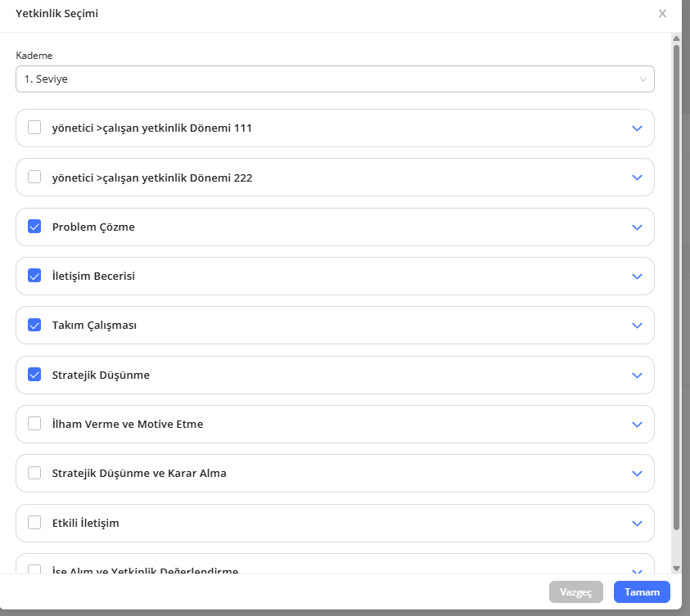This screenshot has height=616, width=690.
Task: Close the Yetkinlik Seçimi dialog
Action: 662,14
